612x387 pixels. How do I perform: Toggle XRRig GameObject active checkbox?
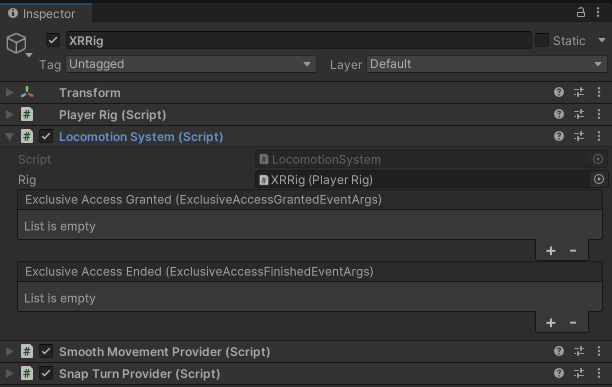pos(53,40)
